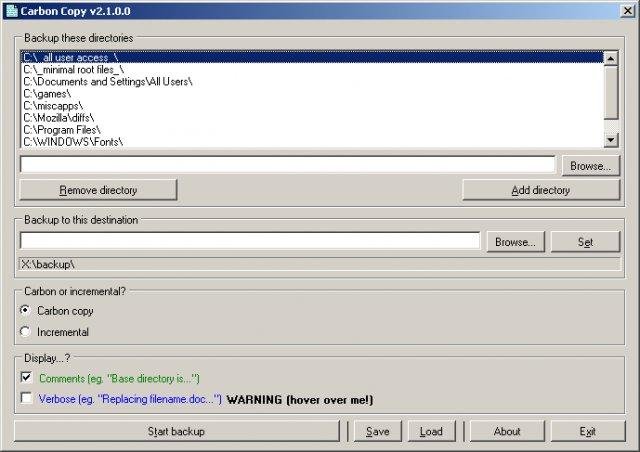Click Remove directory button

pos(98,190)
